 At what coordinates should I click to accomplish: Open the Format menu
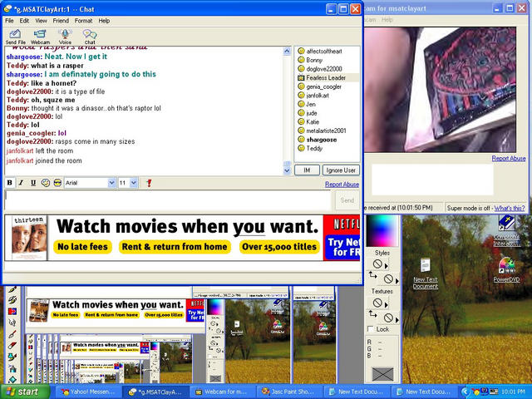pos(83,21)
